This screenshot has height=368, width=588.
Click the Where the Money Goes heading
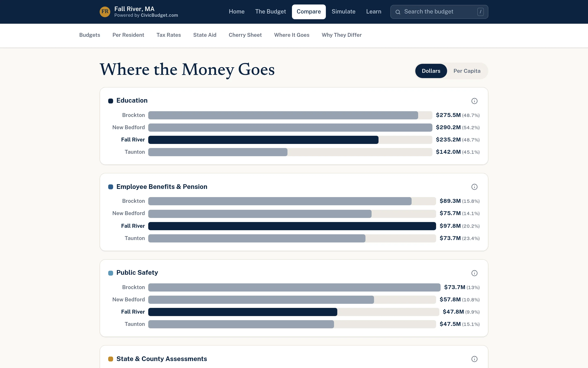[187, 70]
